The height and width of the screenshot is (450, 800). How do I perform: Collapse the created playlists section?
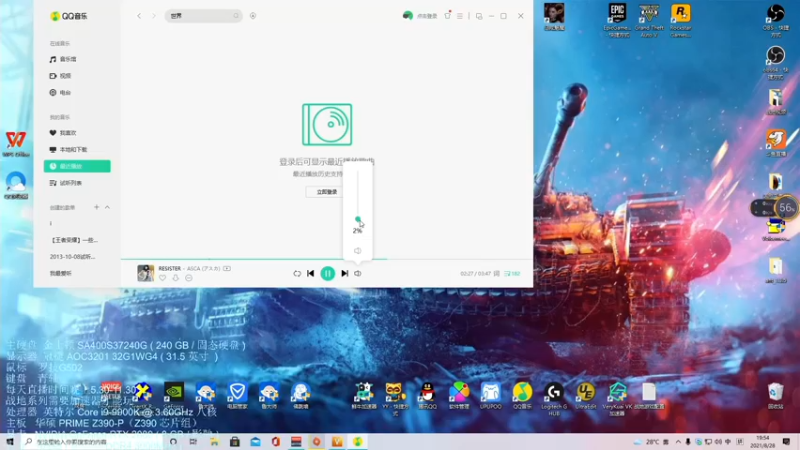click(x=107, y=207)
